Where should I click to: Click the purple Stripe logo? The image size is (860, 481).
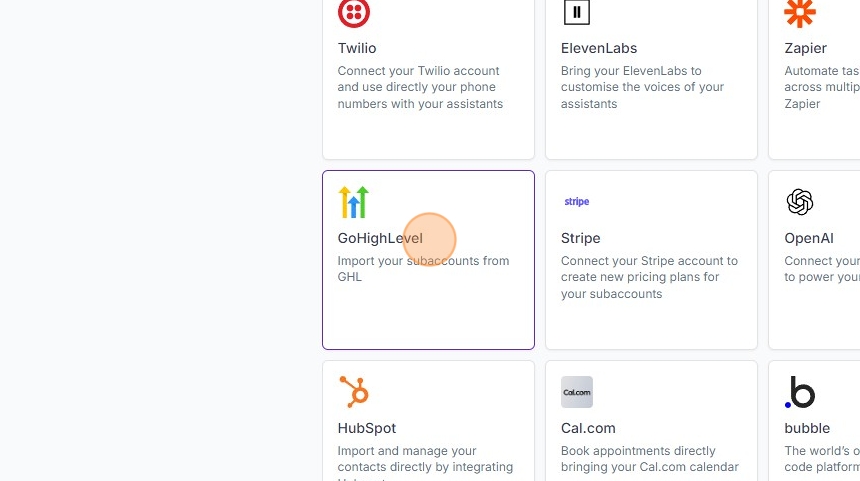tap(577, 202)
